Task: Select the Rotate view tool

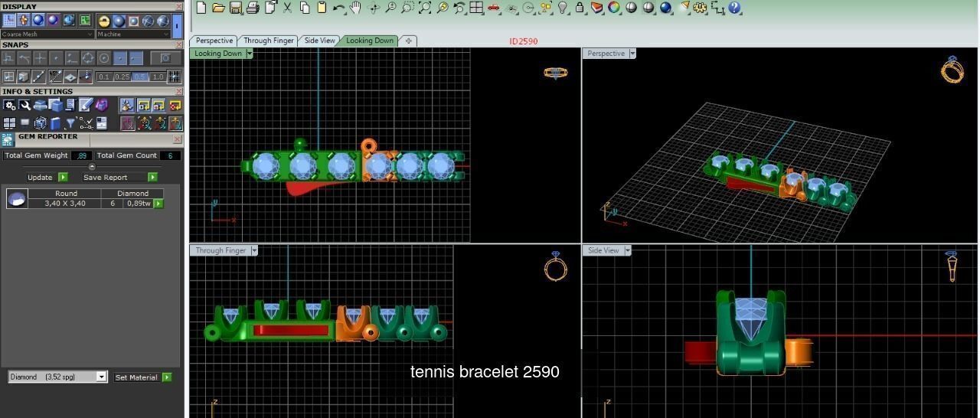Action: (x=374, y=8)
